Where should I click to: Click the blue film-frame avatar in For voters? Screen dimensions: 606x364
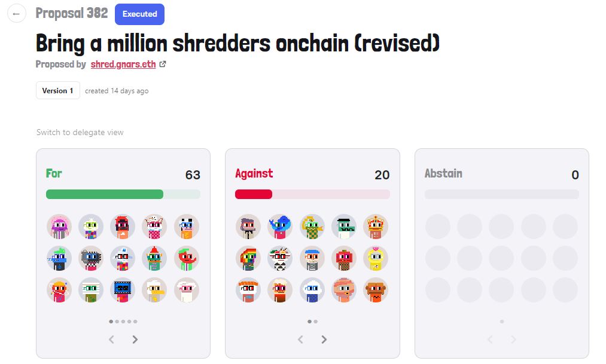tap(123, 290)
